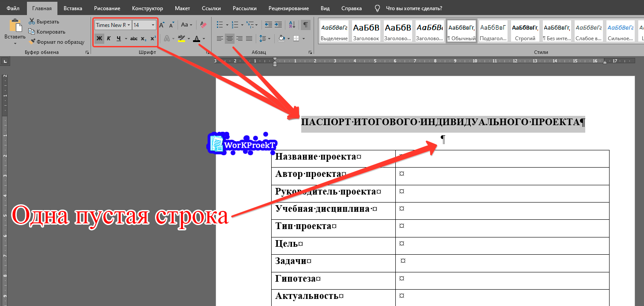
Task: Toggle bold formatting with the Ж icon
Action: [x=100, y=39]
